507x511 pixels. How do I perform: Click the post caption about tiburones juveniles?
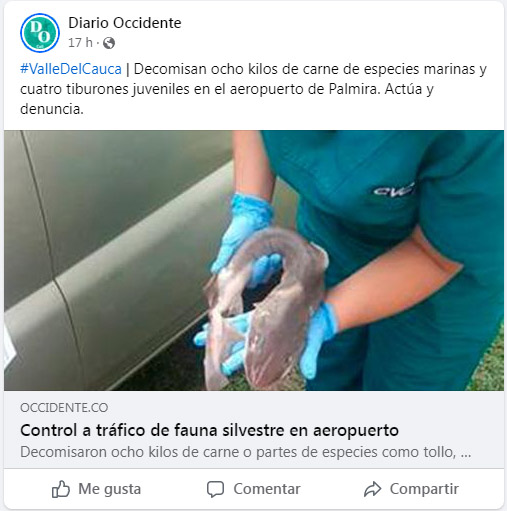click(x=253, y=89)
